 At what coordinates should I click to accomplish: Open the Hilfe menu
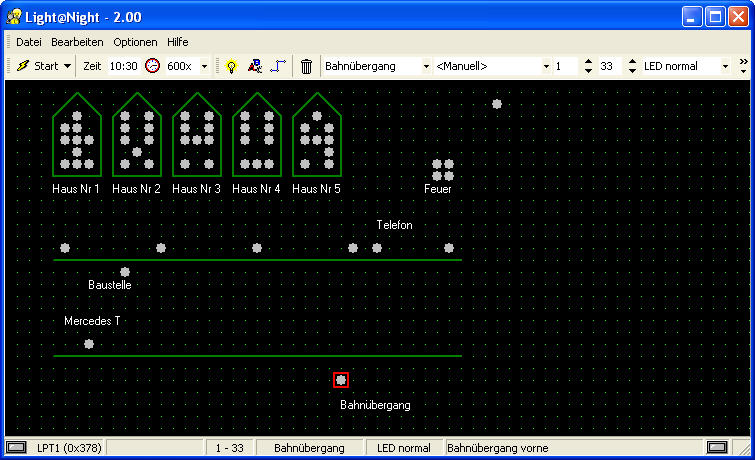177,42
